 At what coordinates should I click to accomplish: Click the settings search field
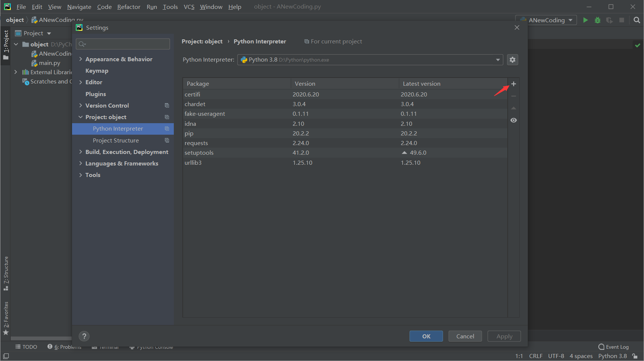point(123,44)
